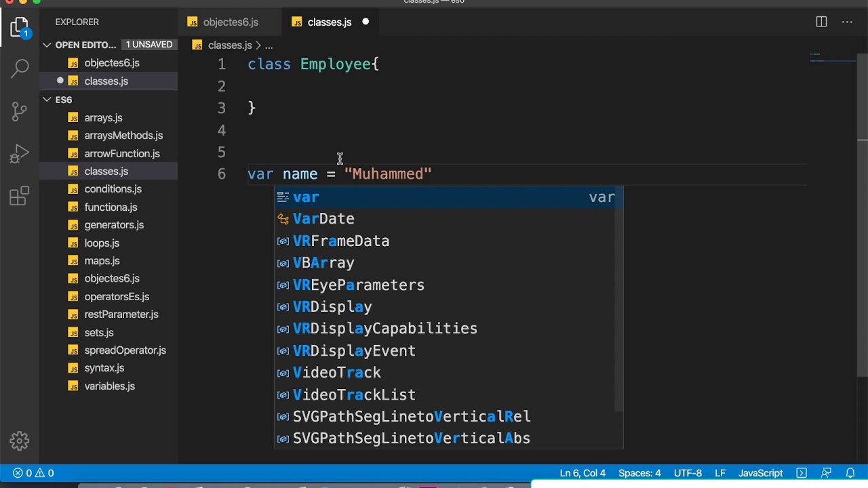Change line ending via LF item
Screen dimensions: 868x488
720,473
